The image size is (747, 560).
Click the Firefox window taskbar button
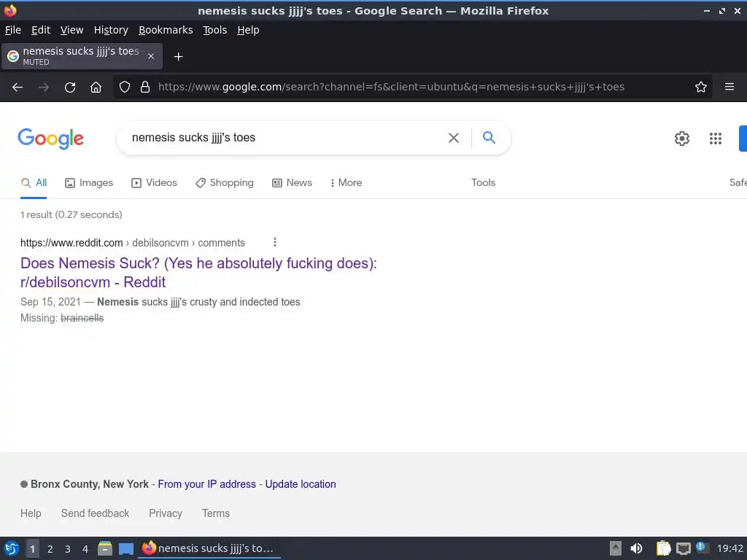pyautogui.click(x=209, y=548)
